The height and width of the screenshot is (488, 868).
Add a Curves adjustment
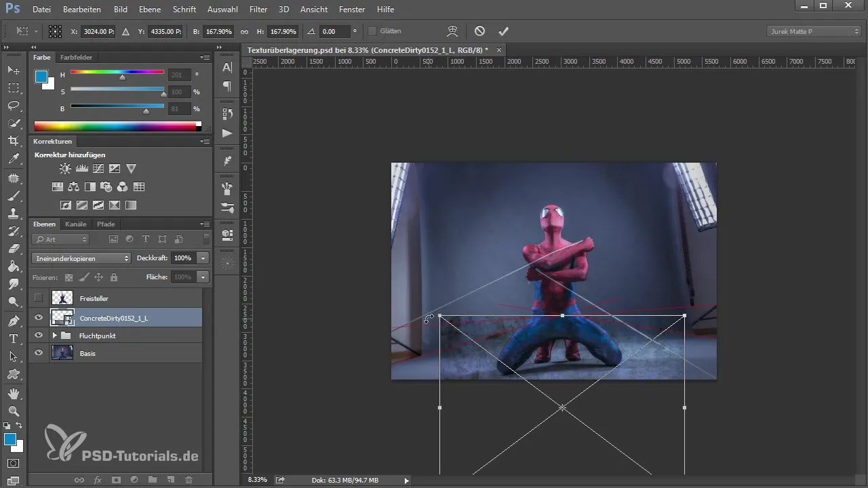[98, 168]
